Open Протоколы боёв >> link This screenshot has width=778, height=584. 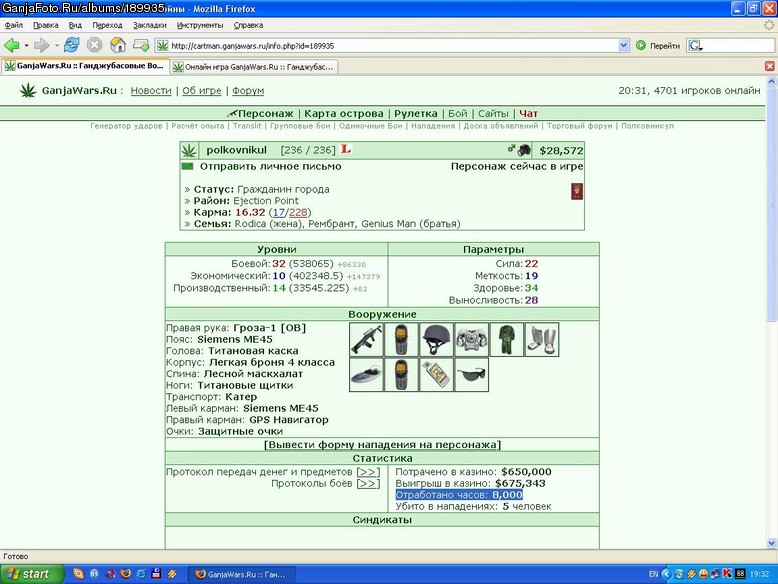[368, 483]
